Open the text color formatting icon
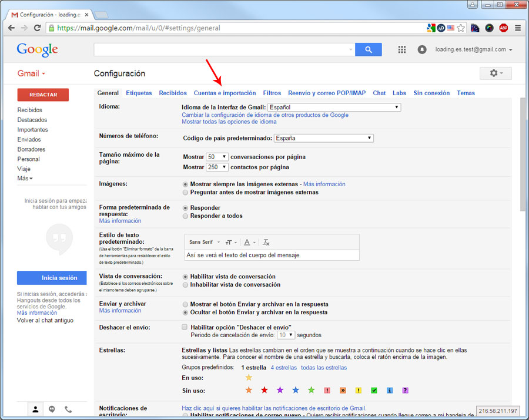529x420 pixels. (x=249, y=242)
